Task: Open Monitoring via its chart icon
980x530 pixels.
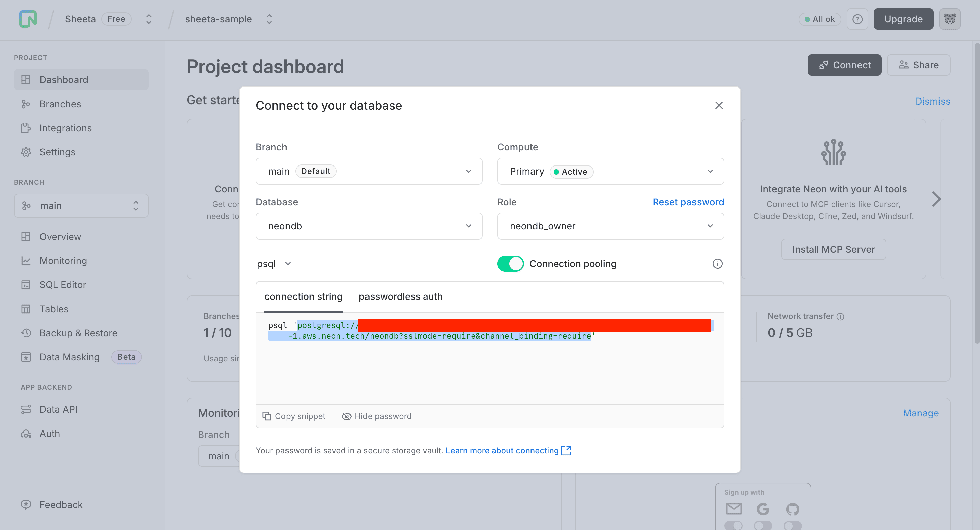Action: click(26, 260)
